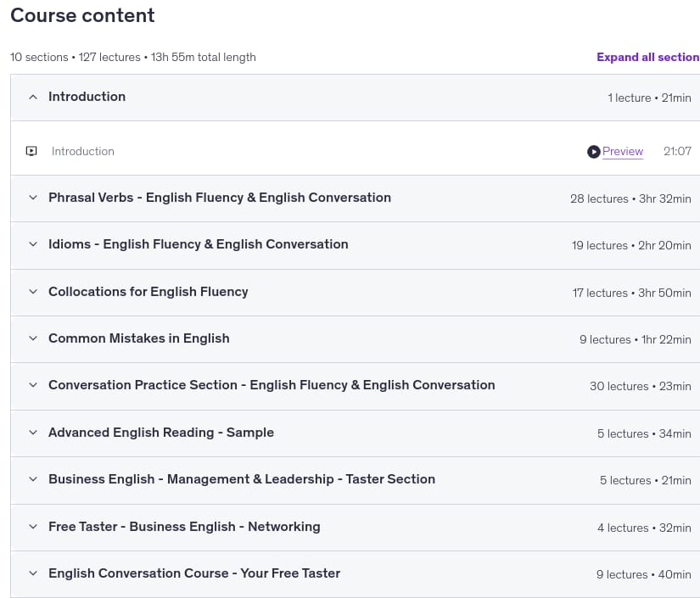Click the '19 lectures • 2hr 20min' text
The width and height of the screenshot is (700, 598).
tap(631, 245)
